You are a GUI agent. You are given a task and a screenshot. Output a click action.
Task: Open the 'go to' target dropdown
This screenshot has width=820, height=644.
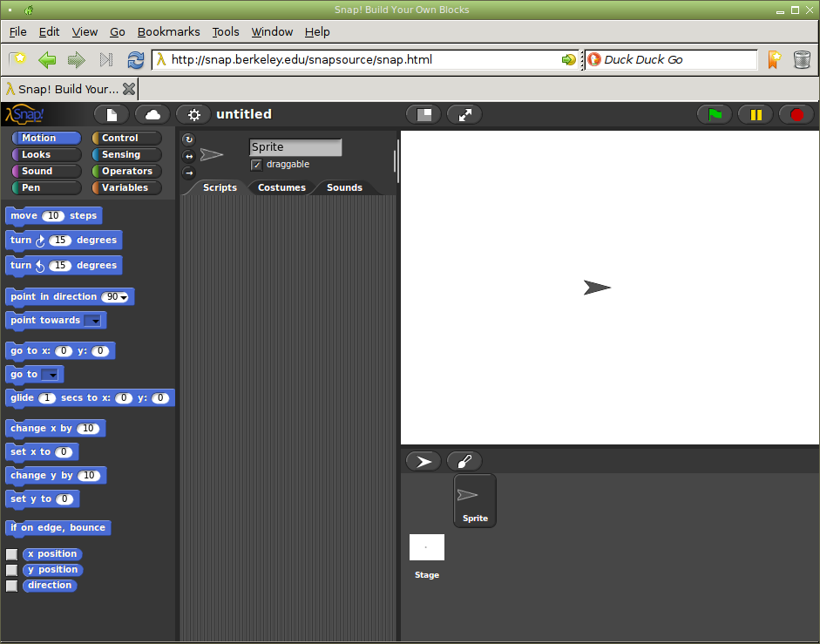[x=51, y=375]
